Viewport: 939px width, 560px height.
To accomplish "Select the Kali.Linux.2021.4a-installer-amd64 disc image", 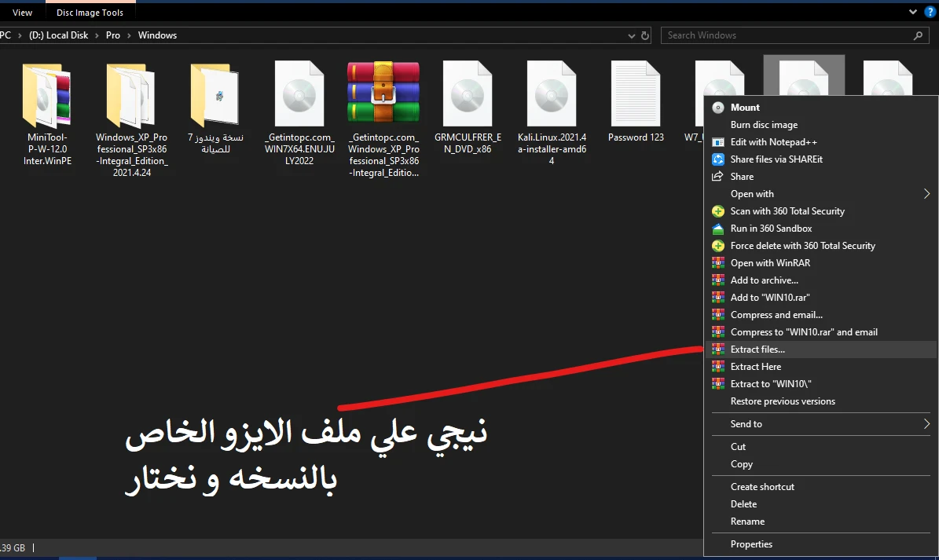I will (552, 94).
